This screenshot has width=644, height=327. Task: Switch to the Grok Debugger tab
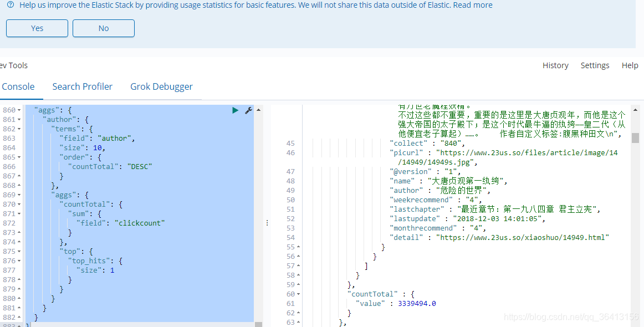pos(161,86)
